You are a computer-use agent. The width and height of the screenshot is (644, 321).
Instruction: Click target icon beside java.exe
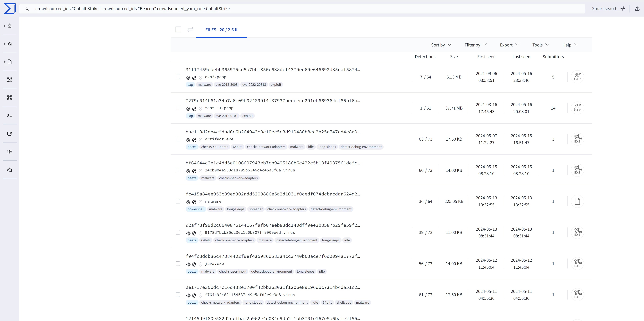coord(188,264)
